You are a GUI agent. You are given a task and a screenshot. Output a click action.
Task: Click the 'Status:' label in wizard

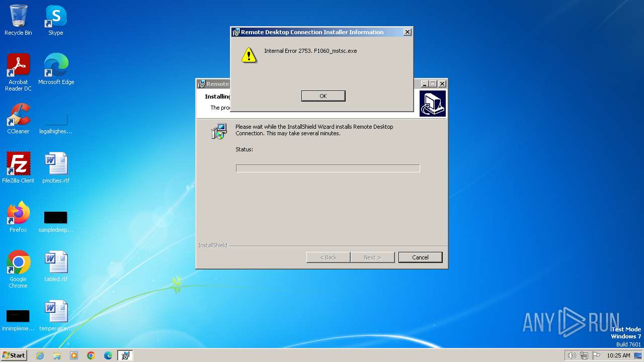244,149
